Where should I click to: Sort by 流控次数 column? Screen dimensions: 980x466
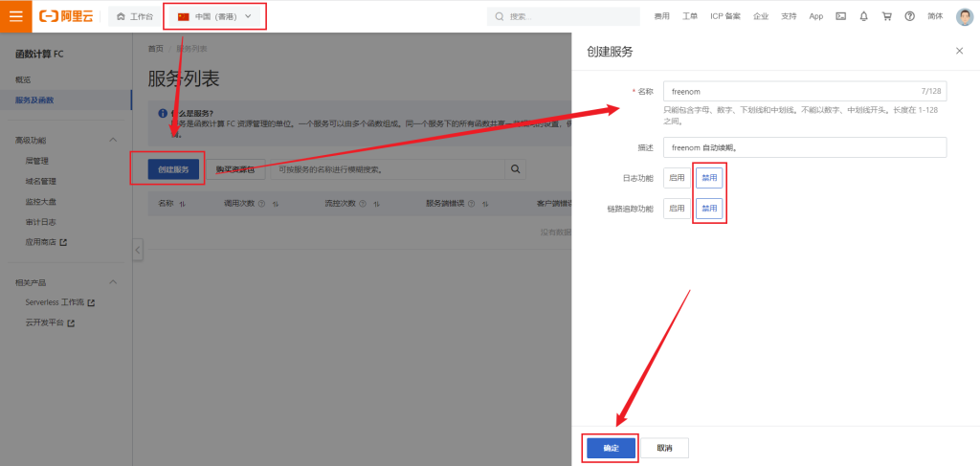(x=377, y=204)
